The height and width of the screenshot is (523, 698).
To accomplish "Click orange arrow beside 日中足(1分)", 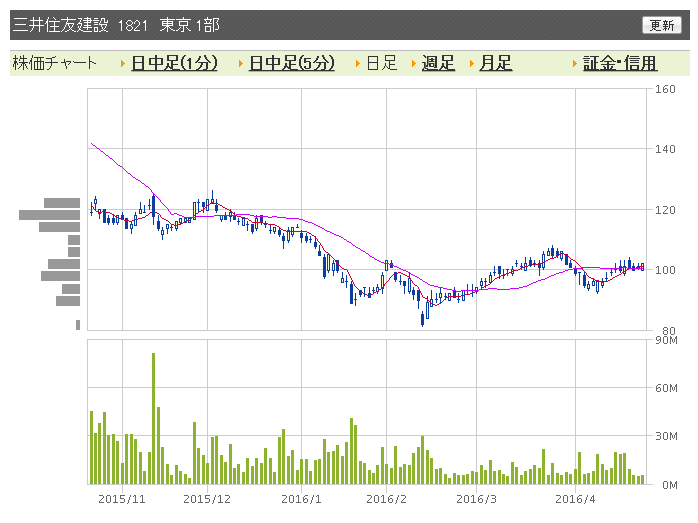I will pyautogui.click(x=123, y=64).
